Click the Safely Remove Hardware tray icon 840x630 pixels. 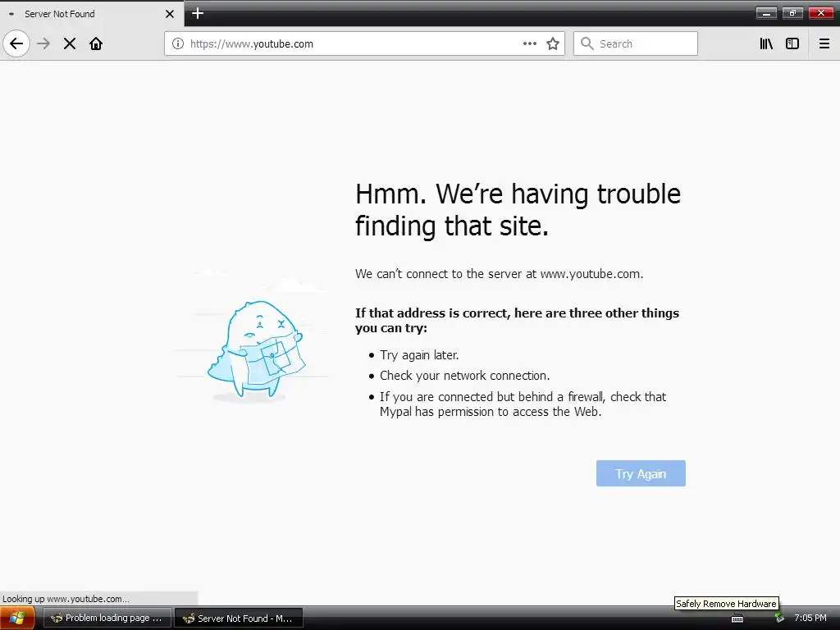click(779, 619)
